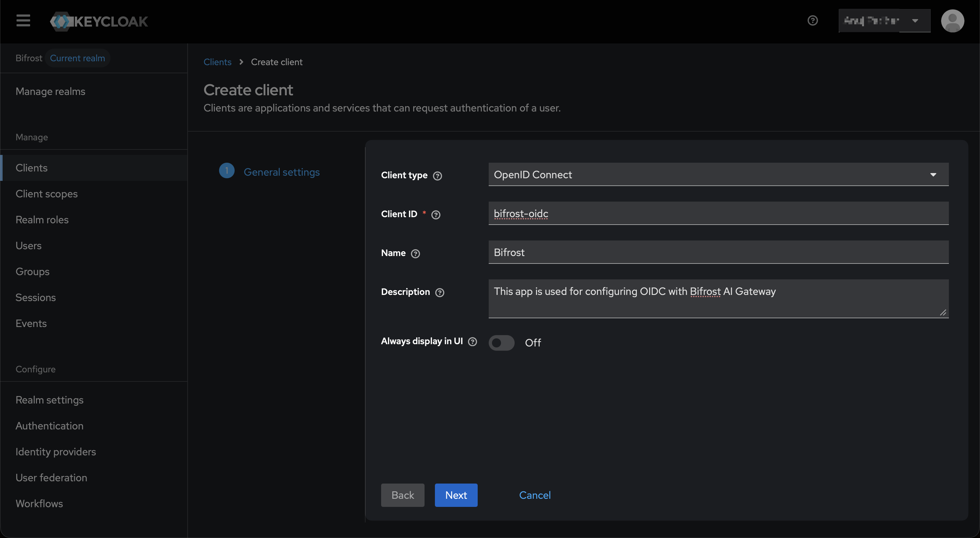Go to Client scopes
This screenshot has height=538, width=980.
pos(94,194)
